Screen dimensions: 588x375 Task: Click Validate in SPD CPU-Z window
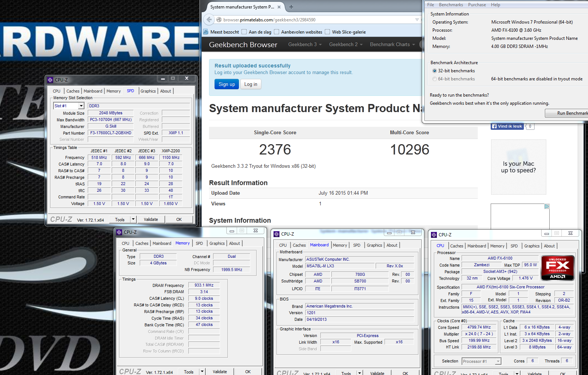151,219
